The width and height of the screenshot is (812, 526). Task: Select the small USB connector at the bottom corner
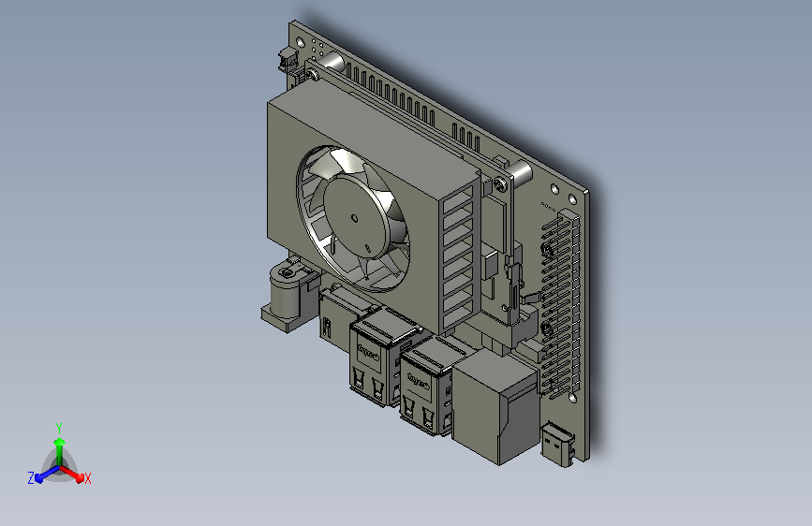558,445
